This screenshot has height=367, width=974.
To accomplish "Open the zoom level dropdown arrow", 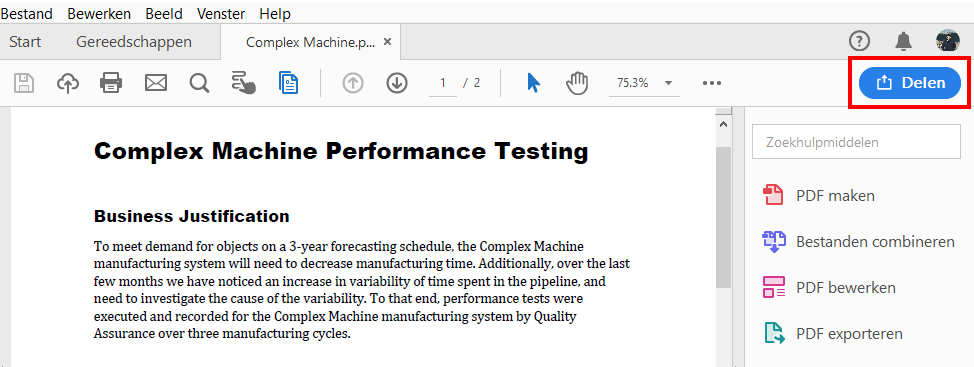I will pos(668,83).
